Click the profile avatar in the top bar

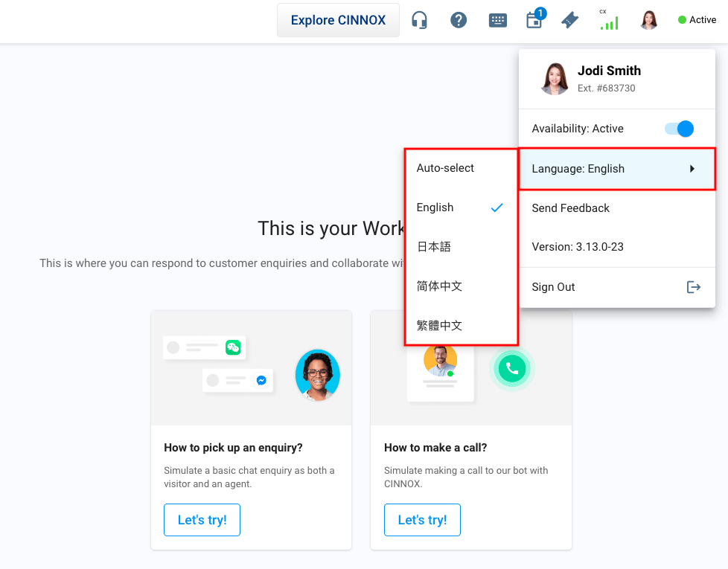tap(648, 20)
